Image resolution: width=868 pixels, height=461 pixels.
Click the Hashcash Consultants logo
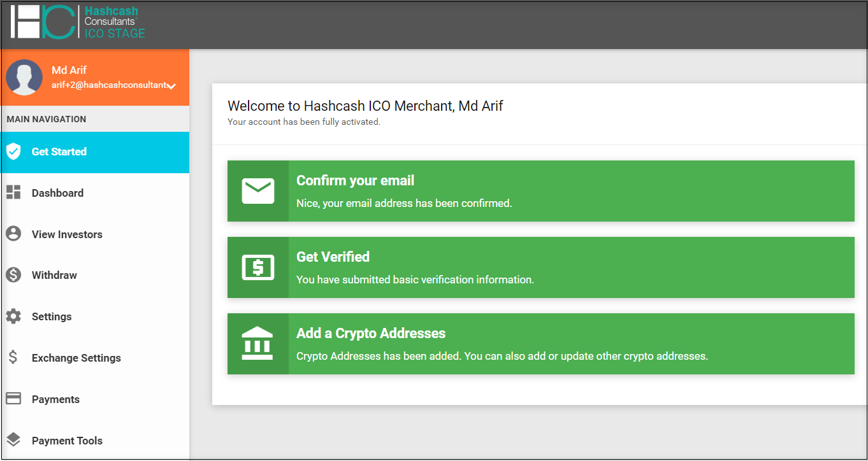pos(78,22)
